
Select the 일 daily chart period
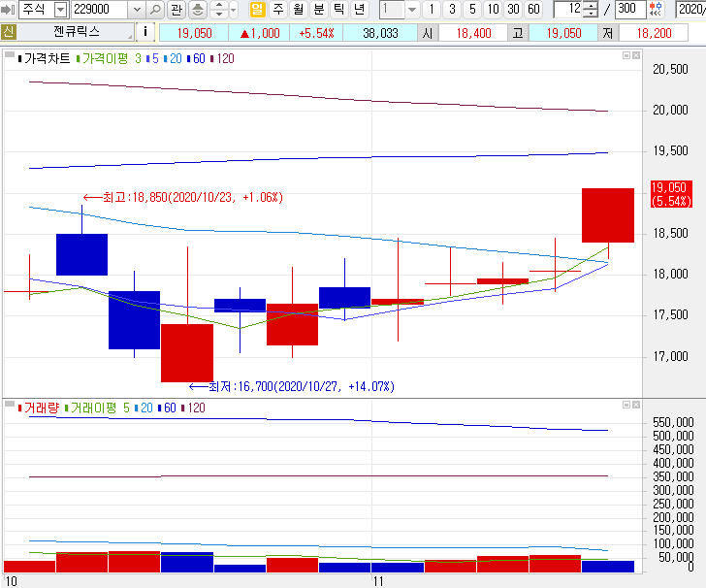(258, 9)
